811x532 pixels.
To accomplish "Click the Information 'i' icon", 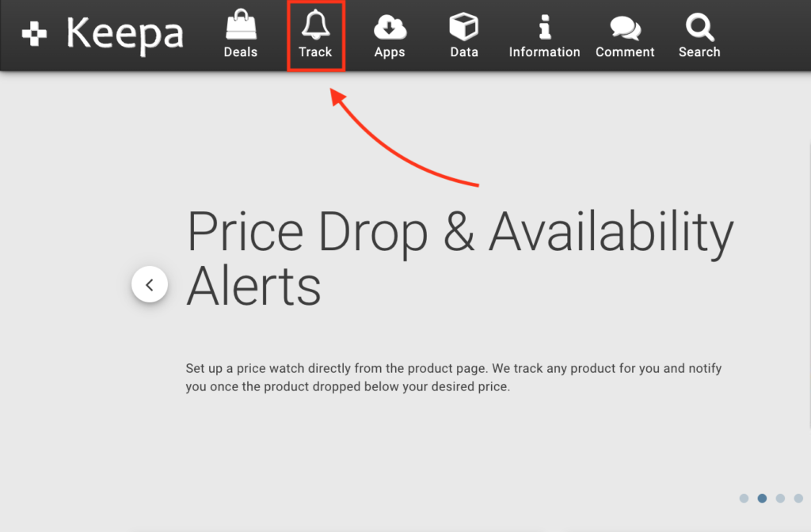I will click(544, 25).
